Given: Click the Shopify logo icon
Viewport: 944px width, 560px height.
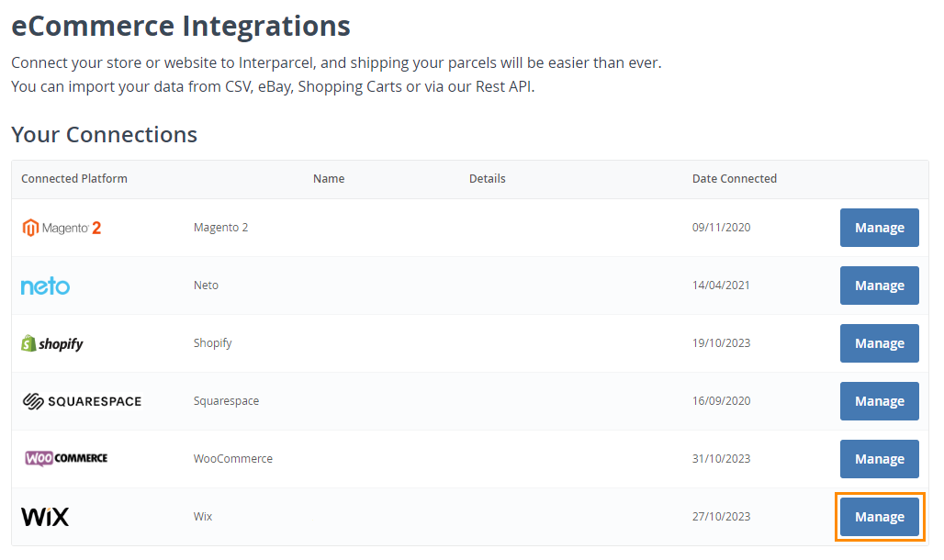Looking at the screenshot, I should tap(52, 343).
